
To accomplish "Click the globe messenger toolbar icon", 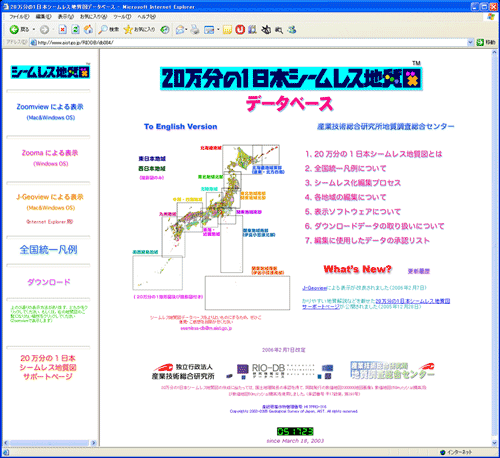I will (x=292, y=30).
